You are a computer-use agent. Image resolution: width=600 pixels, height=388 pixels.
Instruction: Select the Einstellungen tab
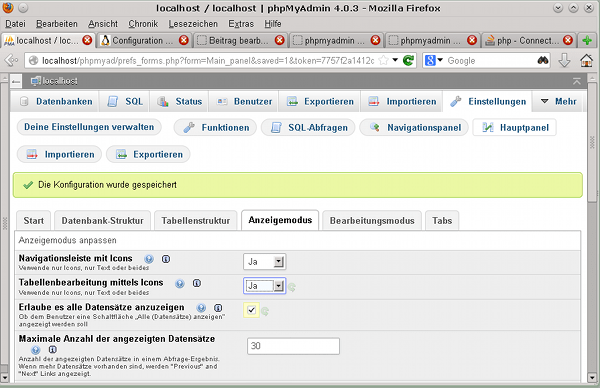click(488, 101)
